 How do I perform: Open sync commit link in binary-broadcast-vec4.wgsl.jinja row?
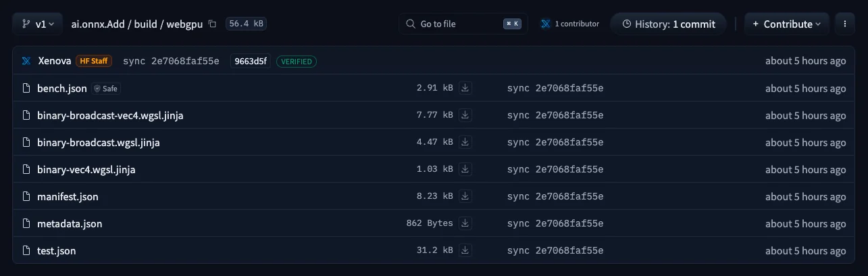pos(555,116)
